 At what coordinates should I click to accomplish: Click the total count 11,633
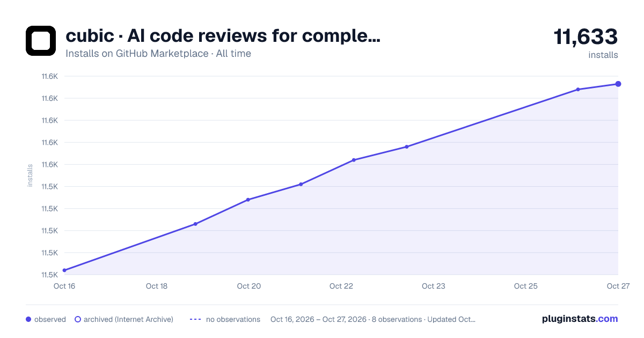[x=586, y=37]
